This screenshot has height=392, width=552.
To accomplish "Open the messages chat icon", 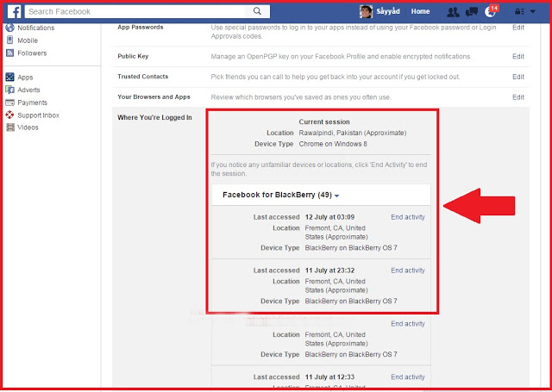I will coord(472,12).
